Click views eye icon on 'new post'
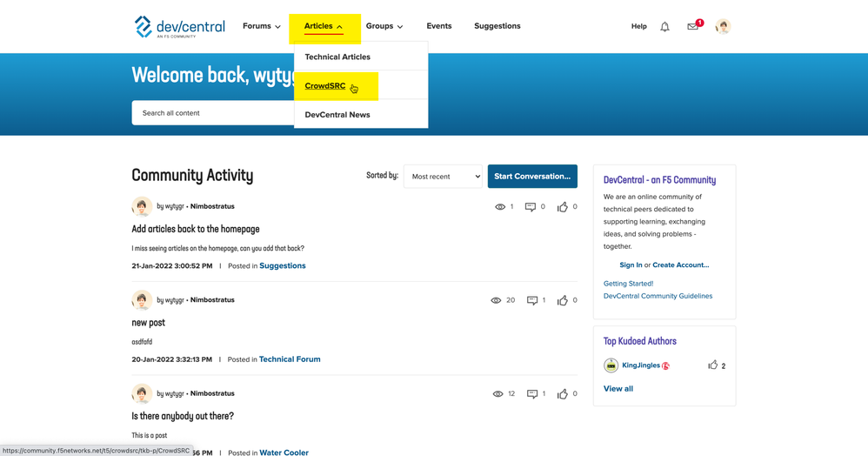The width and height of the screenshot is (868, 456). (x=496, y=300)
